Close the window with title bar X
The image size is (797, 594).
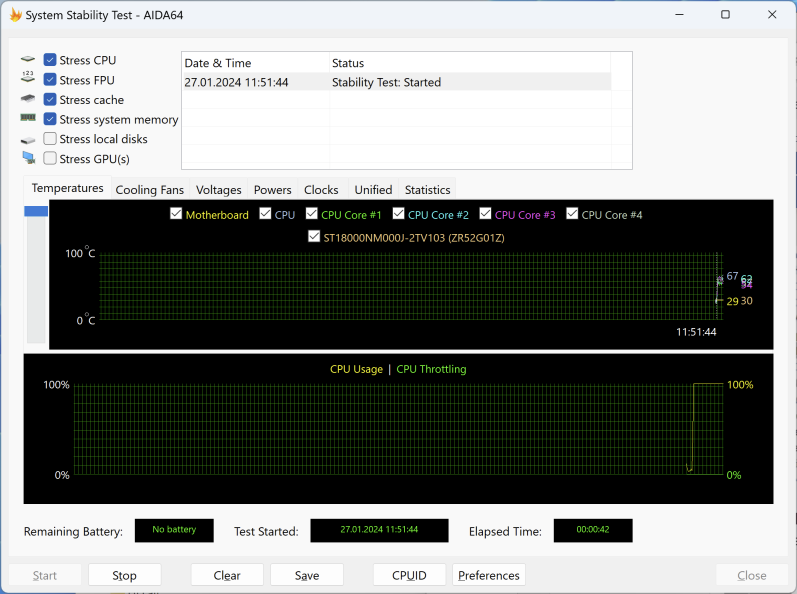point(772,15)
